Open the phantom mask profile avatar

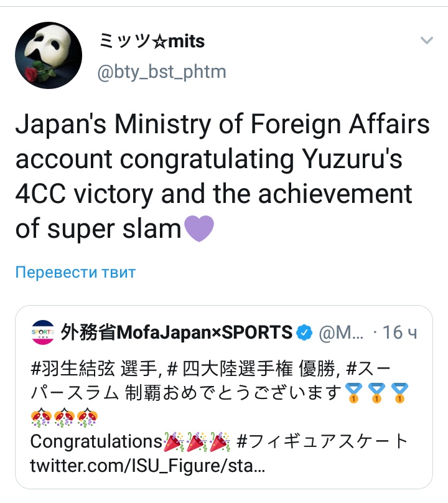click(x=49, y=55)
